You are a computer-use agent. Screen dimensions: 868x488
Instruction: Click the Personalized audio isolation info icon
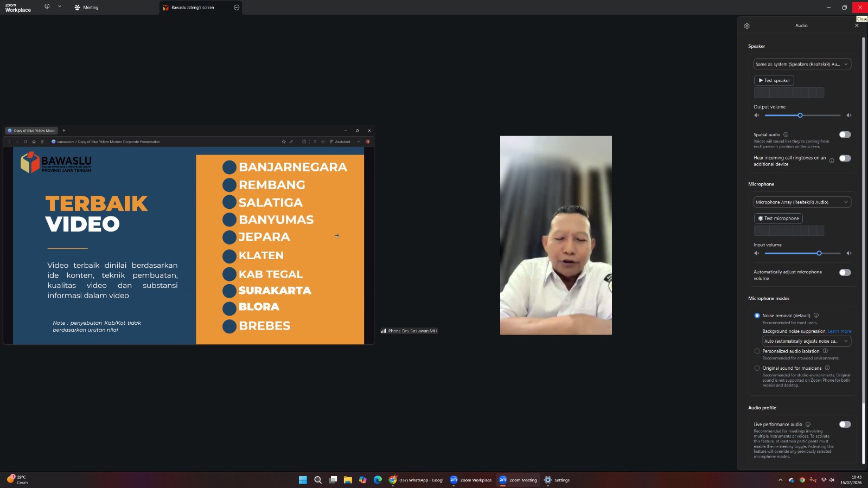(x=825, y=351)
